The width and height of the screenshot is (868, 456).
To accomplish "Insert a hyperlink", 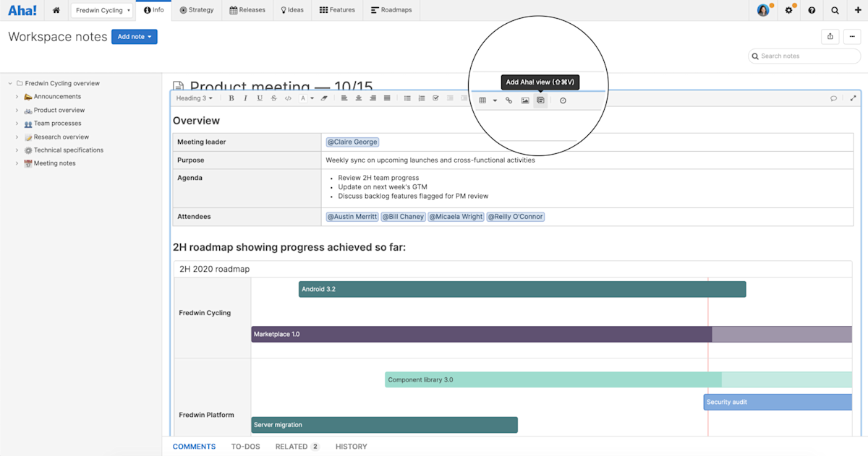I will point(509,100).
